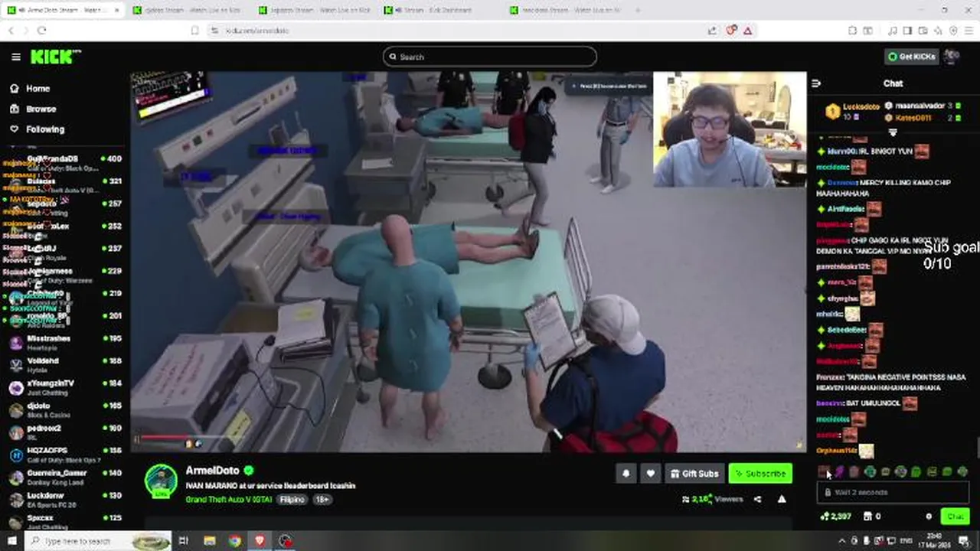The image size is (980, 551).
Task: Toggle stream notifications bell
Action: pyautogui.click(x=626, y=474)
